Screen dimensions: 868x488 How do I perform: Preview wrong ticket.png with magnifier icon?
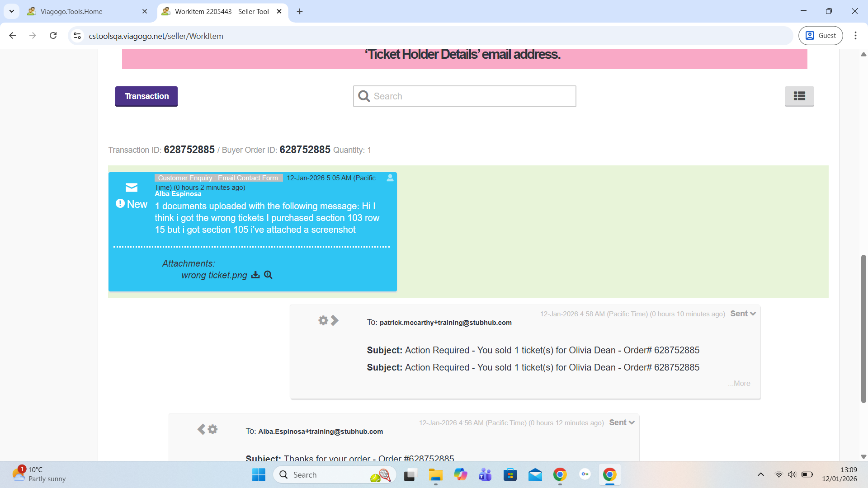[x=268, y=275]
